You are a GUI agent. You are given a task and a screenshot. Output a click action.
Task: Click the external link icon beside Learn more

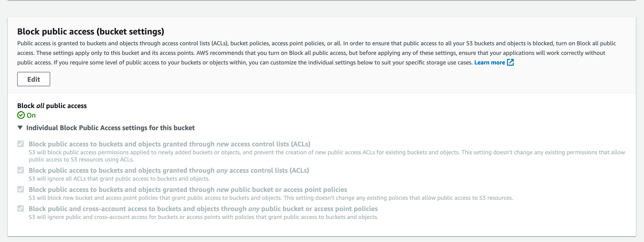point(511,62)
